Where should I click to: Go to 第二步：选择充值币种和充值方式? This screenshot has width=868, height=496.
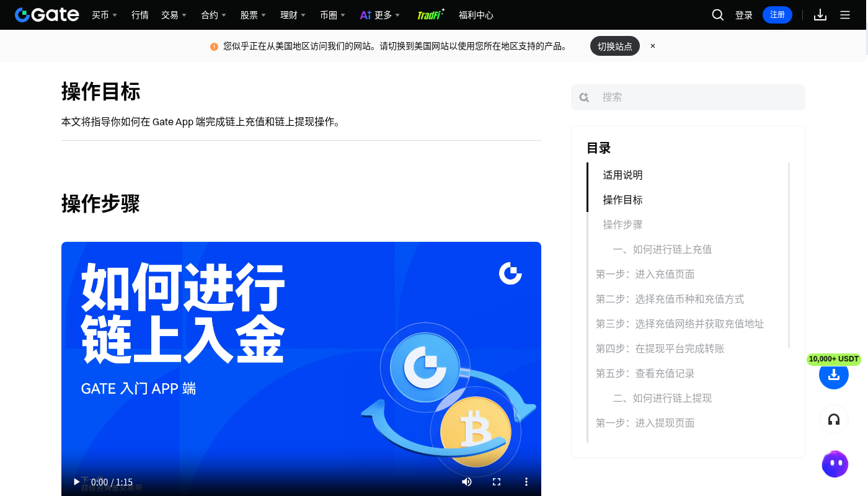coord(670,299)
